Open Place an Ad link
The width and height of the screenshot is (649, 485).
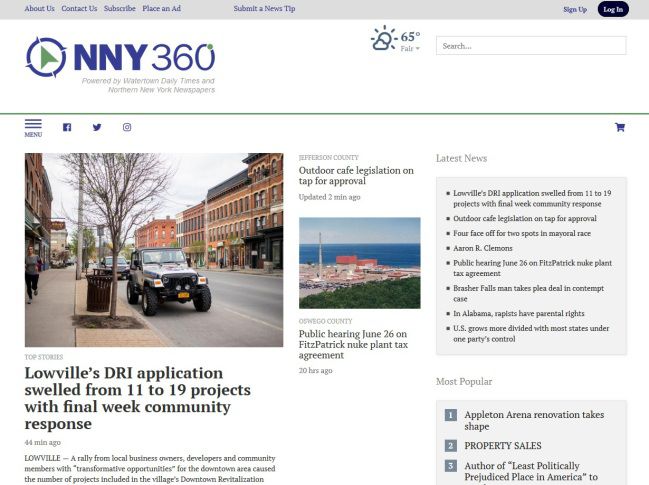point(161,9)
